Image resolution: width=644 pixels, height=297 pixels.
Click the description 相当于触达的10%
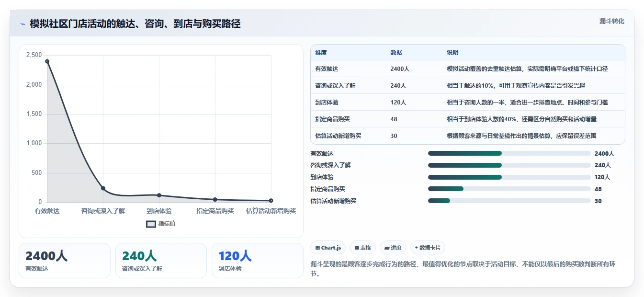point(516,85)
